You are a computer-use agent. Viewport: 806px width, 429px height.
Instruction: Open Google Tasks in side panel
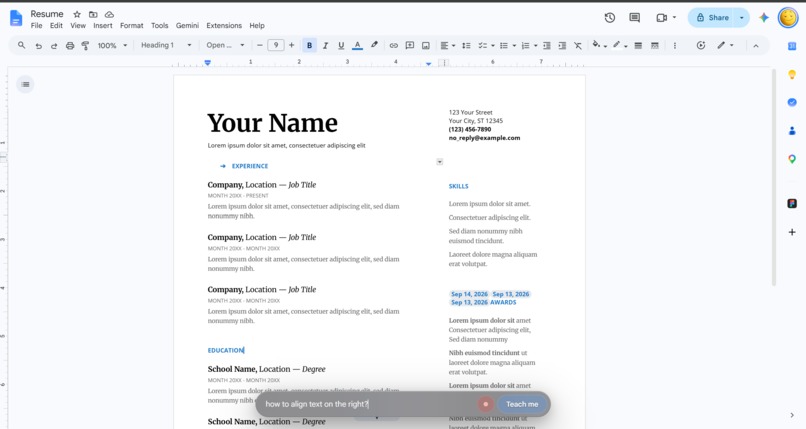pos(792,102)
